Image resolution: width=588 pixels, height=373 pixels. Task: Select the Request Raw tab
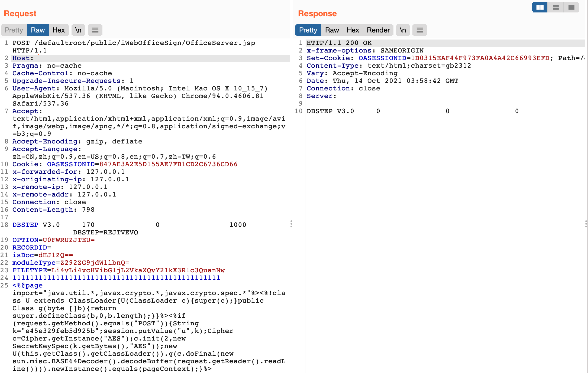click(x=38, y=30)
